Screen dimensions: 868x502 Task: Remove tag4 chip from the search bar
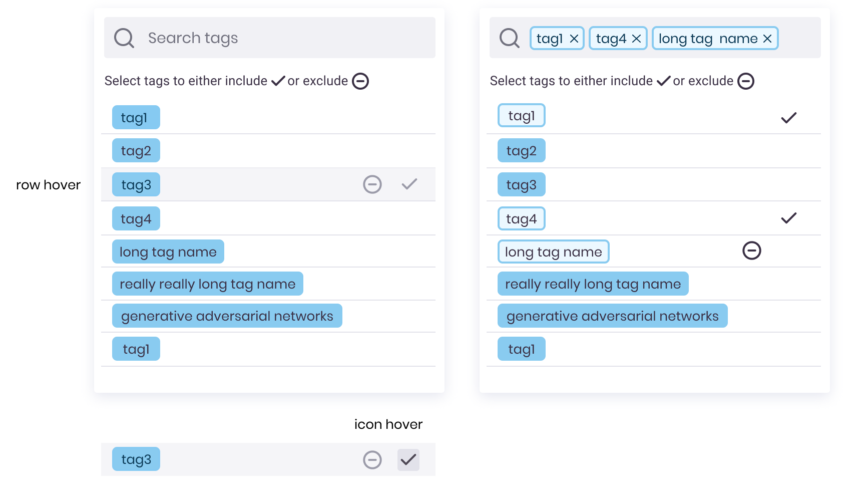tap(637, 38)
